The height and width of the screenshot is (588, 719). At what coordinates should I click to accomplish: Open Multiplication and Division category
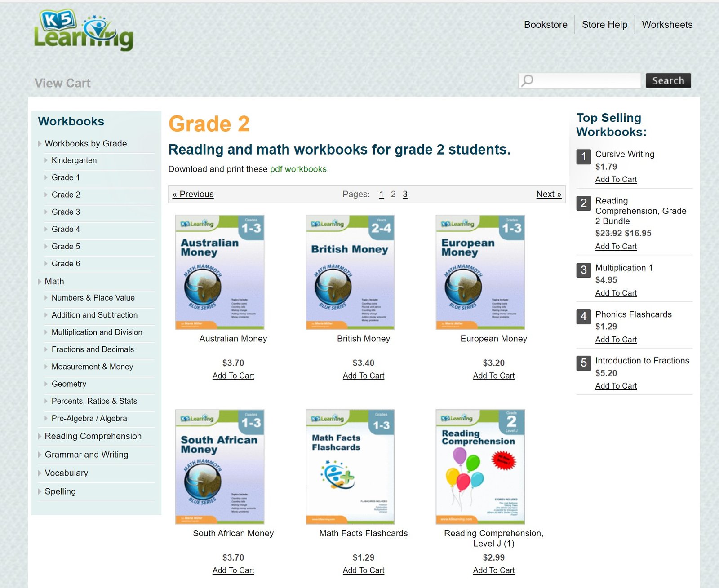(97, 332)
